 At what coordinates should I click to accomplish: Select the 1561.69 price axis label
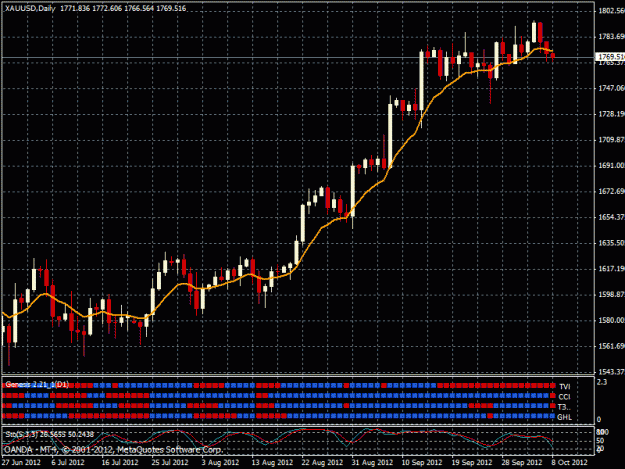tap(611, 346)
